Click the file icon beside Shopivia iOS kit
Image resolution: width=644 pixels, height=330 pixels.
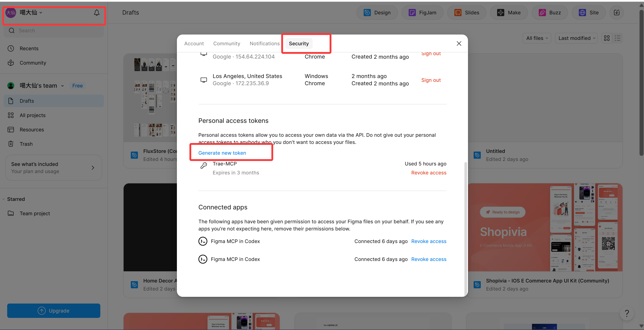point(477,285)
